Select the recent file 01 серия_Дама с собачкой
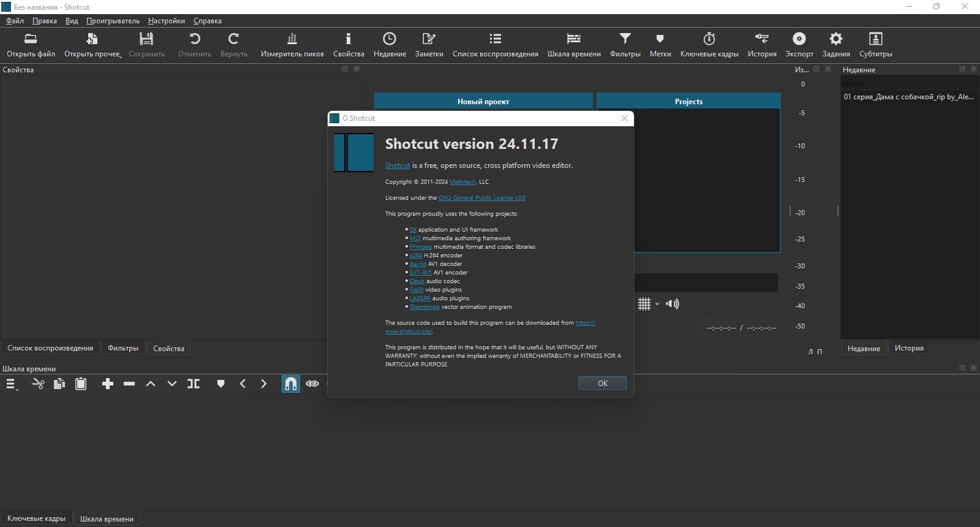The height and width of the screenshot is (527, 980). (909, 97)
